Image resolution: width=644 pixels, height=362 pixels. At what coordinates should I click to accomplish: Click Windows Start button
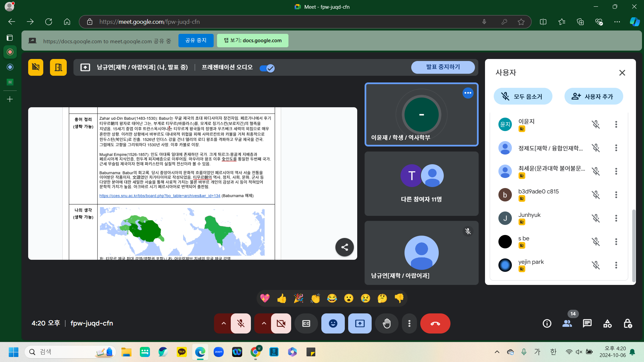13,352
